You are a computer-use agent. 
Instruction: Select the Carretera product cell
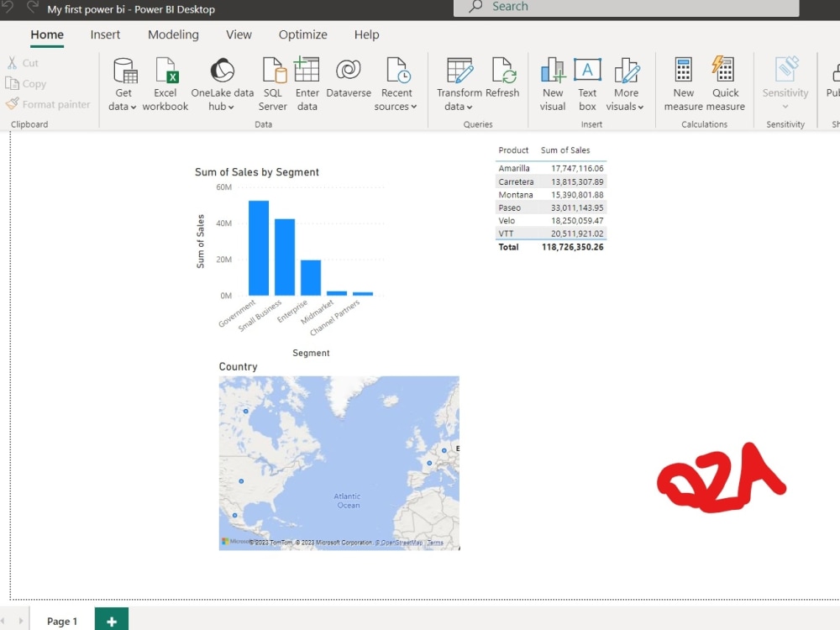click(516, 181)
